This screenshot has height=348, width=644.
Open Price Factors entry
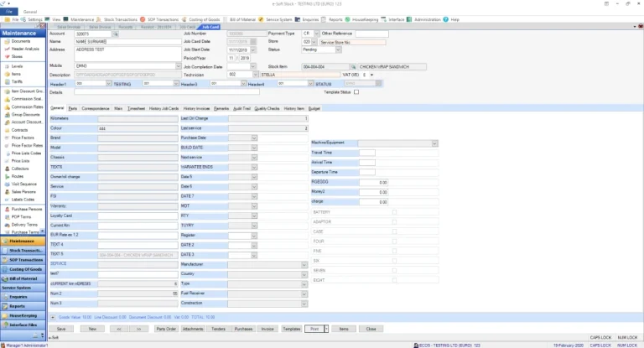click(x=23, y=138)
